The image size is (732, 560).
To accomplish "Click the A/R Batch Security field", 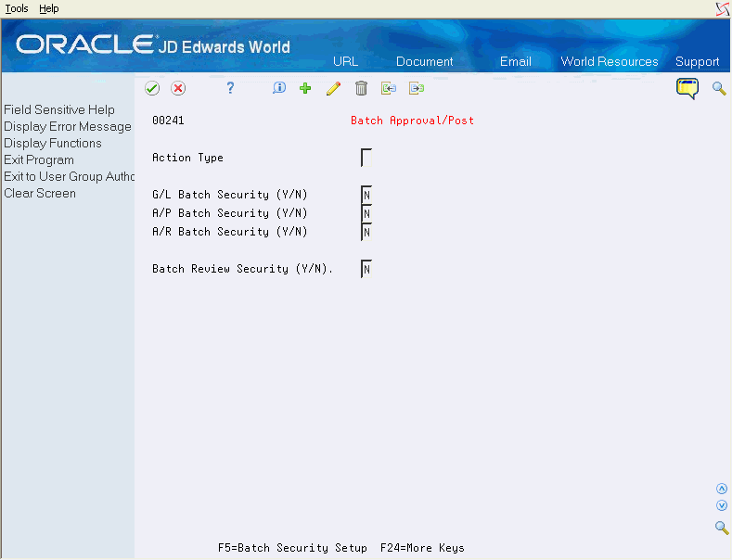I will point(366,232).
